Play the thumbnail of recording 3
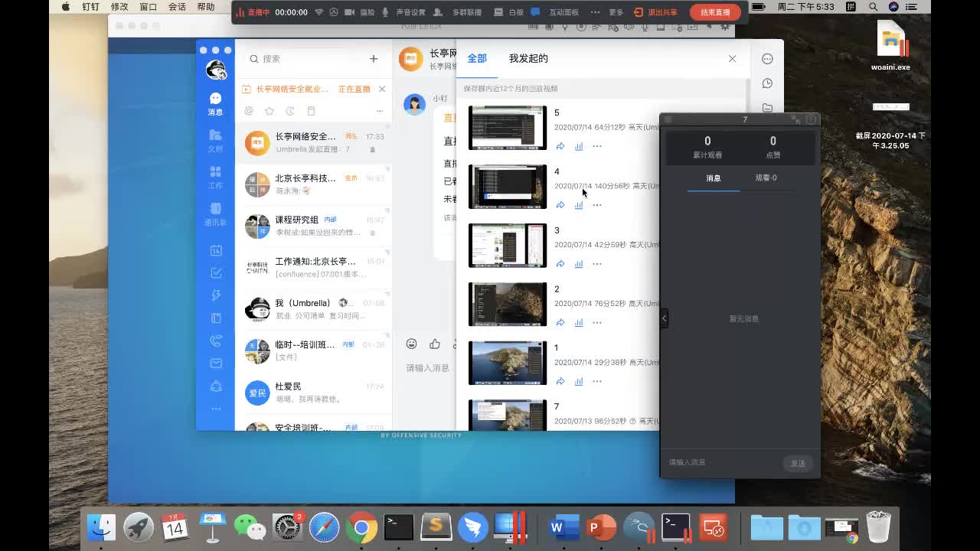The image size is (980, 551). coord(508,246)
